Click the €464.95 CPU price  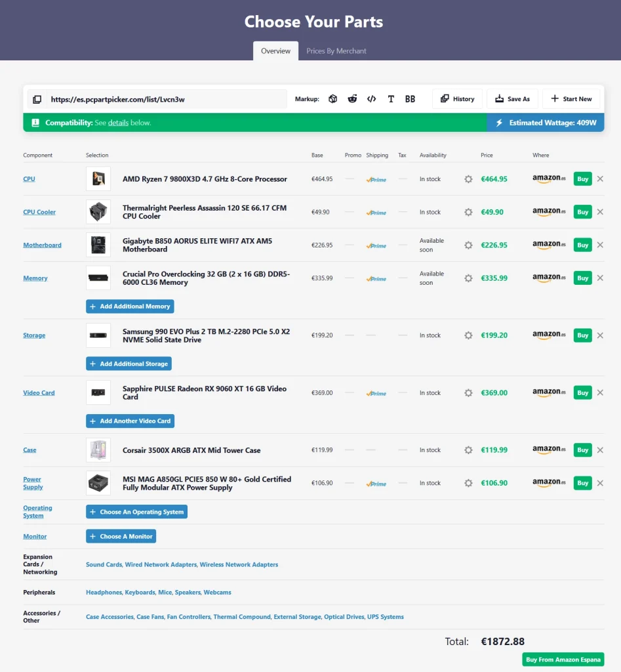(x=494, y=179)
